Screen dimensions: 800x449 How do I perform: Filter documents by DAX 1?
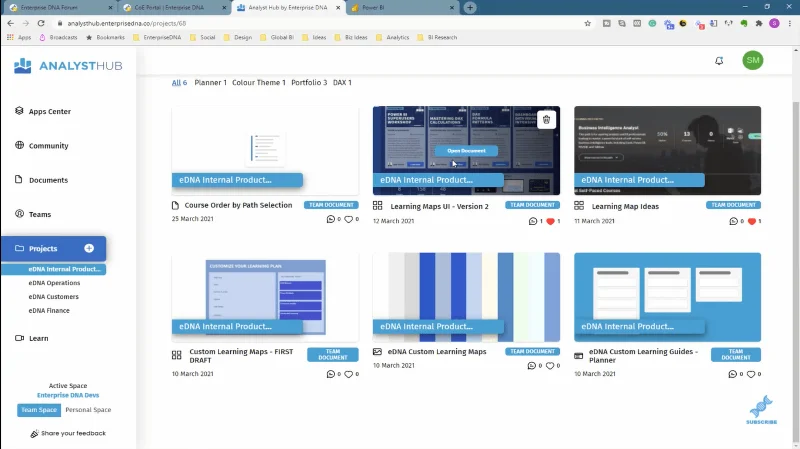(x=342, y=82)
